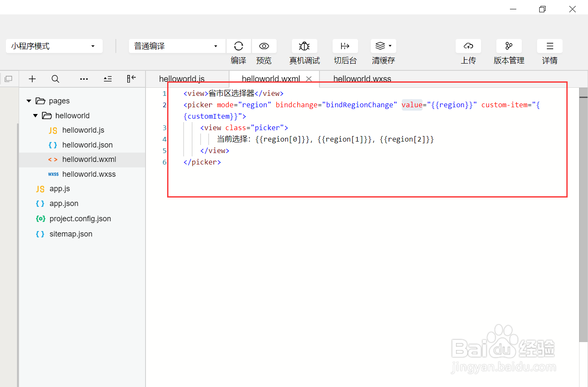Collapse the helloworld folder

click(35, 116)
